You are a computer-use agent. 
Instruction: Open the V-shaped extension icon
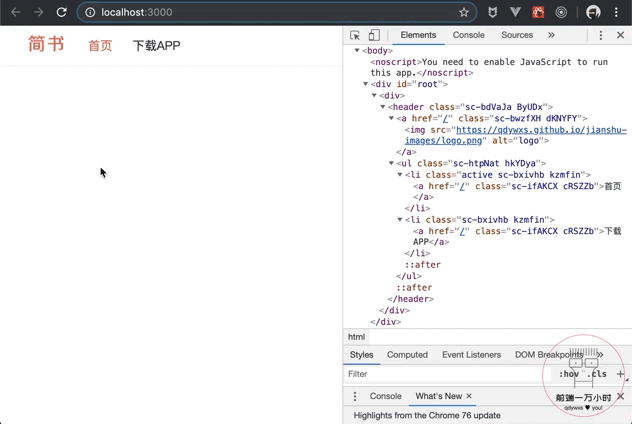click(515, 12)
